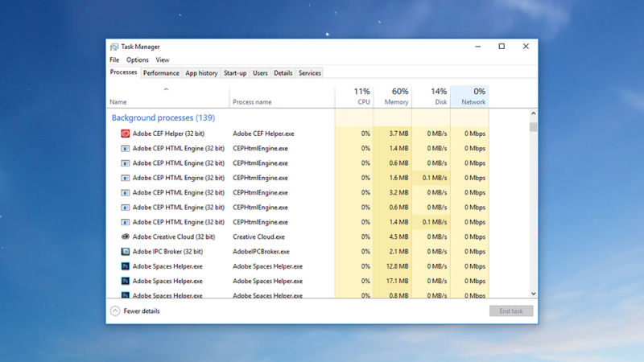
Task: Click the 1.6 MB memory cell
Action: [393, 178]
